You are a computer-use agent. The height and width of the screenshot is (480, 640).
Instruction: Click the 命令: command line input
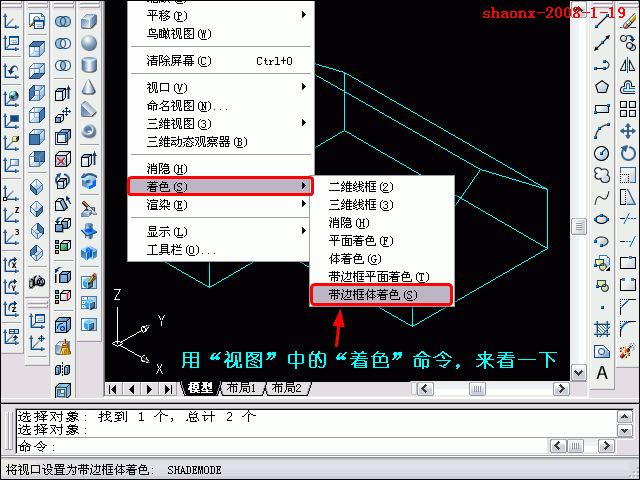(x=282, y=446)
